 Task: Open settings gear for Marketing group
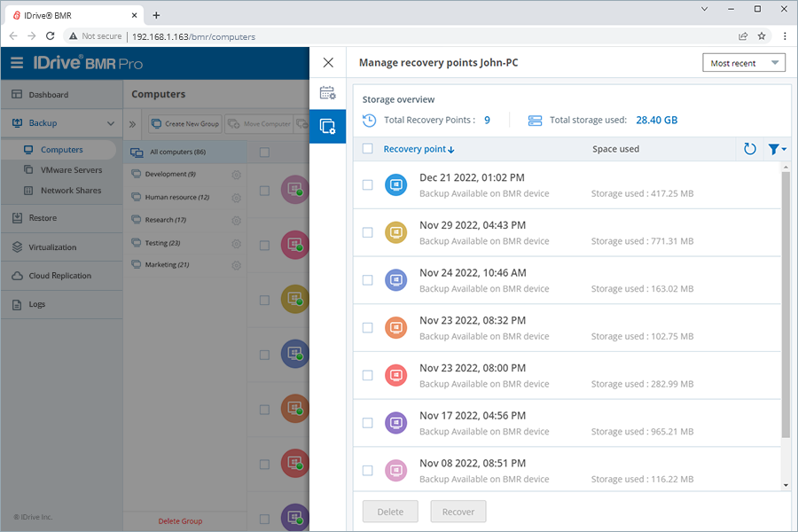[236, 265]
